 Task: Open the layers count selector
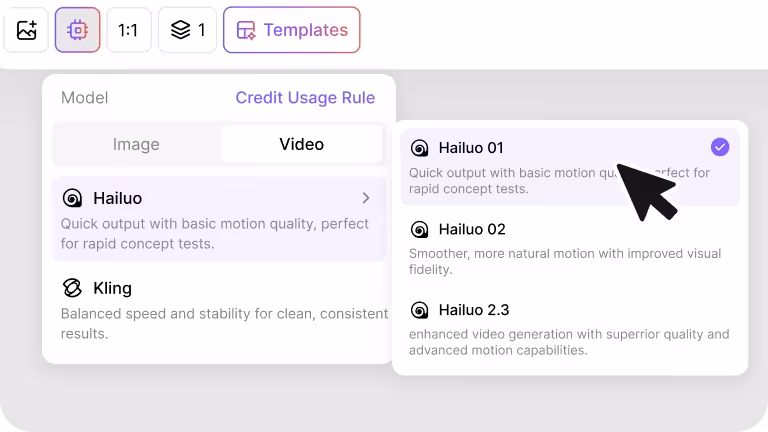tap(187, 30)
